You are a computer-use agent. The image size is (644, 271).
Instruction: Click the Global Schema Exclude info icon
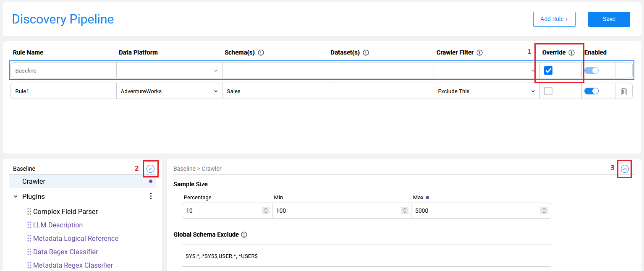pyautogui.click(x=244, y=235)
